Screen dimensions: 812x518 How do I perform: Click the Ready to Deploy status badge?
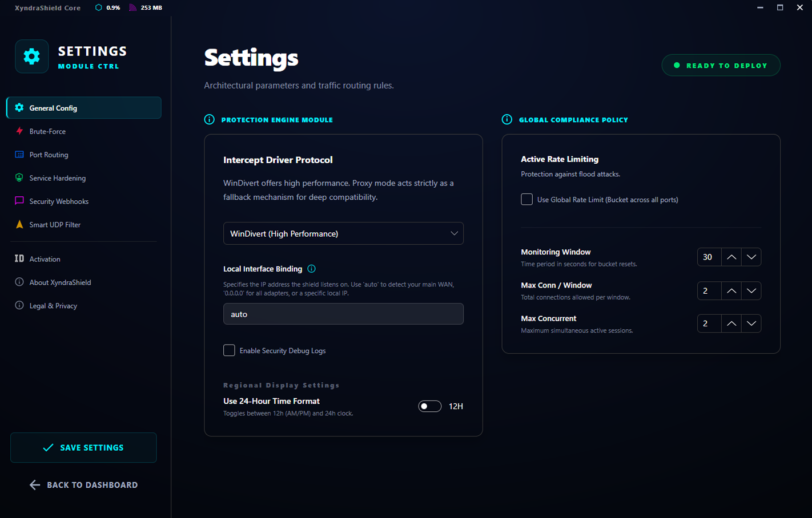tap(721, 66)
